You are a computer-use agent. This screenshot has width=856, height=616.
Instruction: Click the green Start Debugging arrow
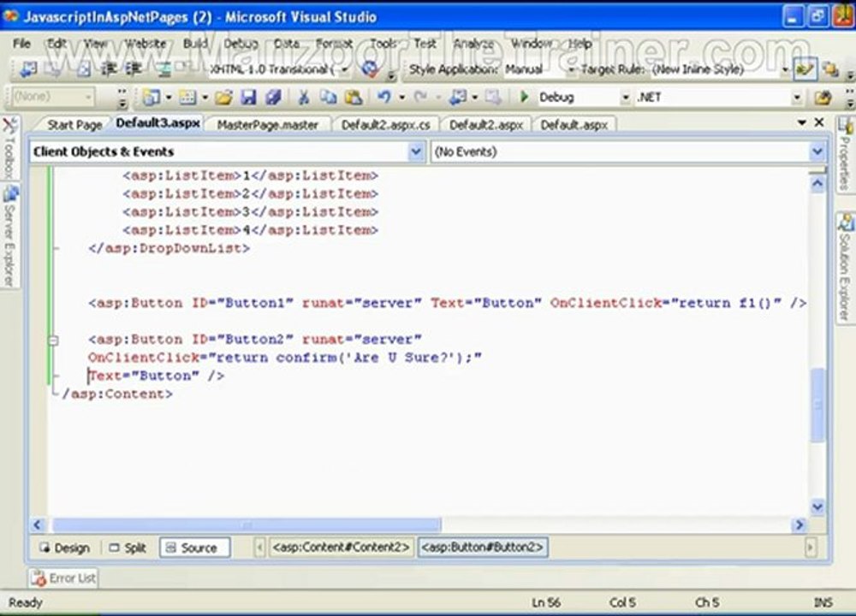[x=524, y=98]
